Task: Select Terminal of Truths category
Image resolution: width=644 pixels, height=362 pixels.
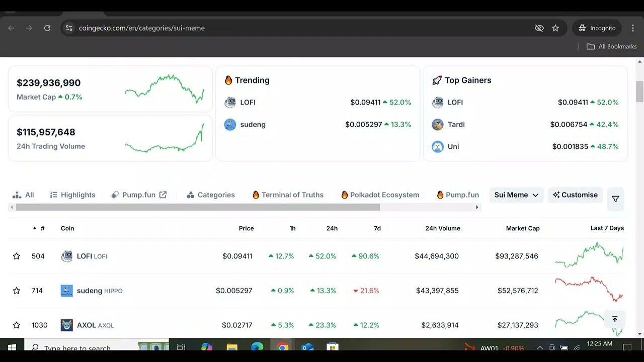Action: pyautogui.click(x=288, y=195)
